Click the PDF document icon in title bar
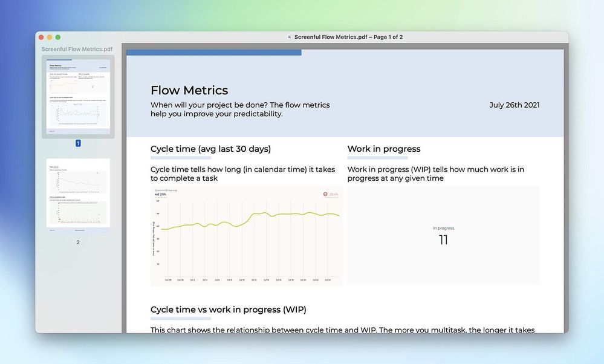 [x=289, y=37]
